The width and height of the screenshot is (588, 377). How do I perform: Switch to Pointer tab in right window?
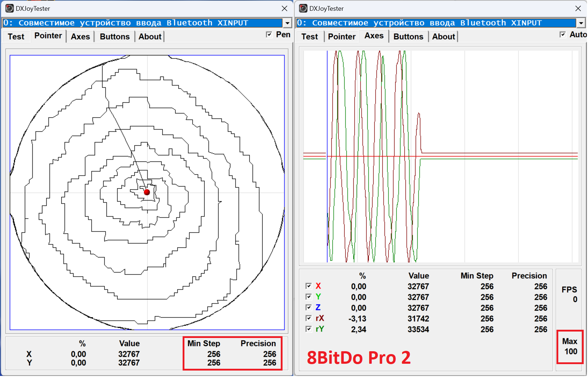point(342,37)
